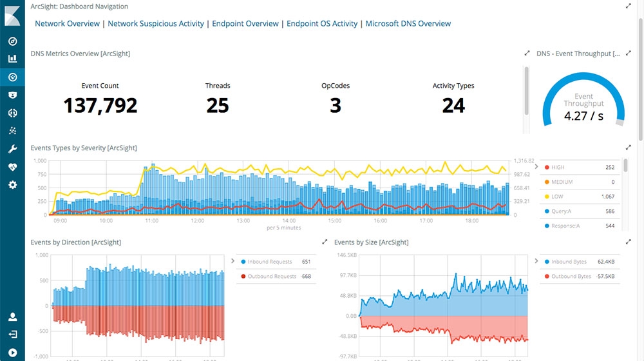Click the Inbound Bytes value 62.4KB
Image resolution: width=644 pixels, height=361 pixels.
click(x=606, y=262)
